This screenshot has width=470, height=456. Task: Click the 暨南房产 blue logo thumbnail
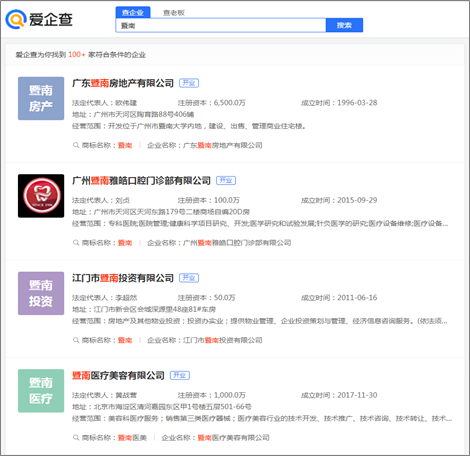[41, 98]
